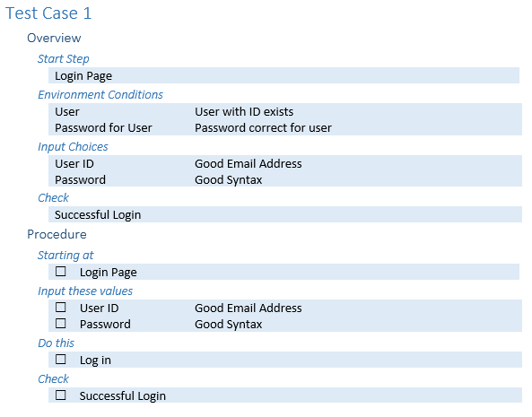Tick the Password checkbox in Procedure
Screen dimensions: 532x417
pos(61,323)
